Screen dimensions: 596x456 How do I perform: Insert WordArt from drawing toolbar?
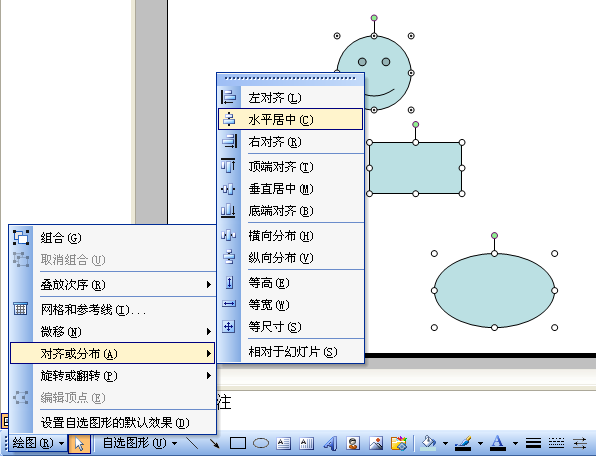click(330, 443)
